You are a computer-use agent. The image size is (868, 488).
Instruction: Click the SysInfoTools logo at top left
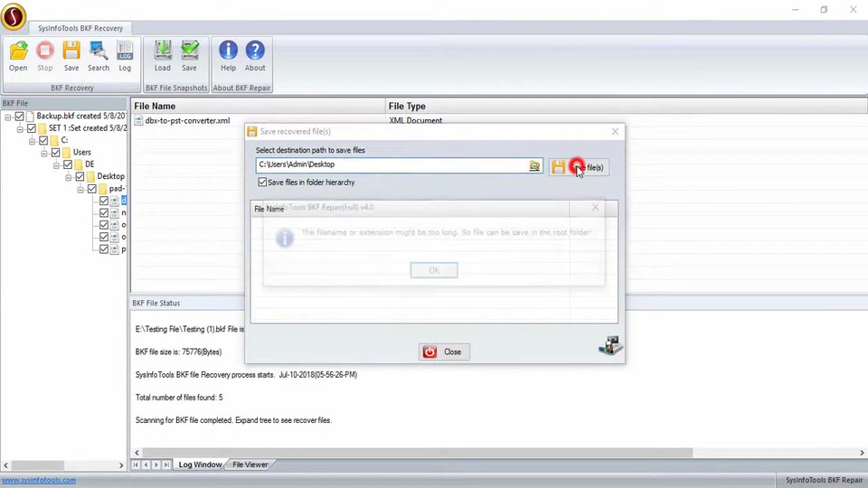point(14,15)
